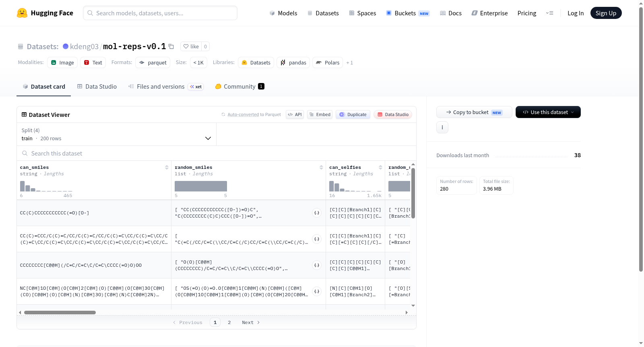Image resolution: width=644 pixels, height=347 pixels.
Task: Click the search magnifier icon in top bar
Action: [90, 13]
